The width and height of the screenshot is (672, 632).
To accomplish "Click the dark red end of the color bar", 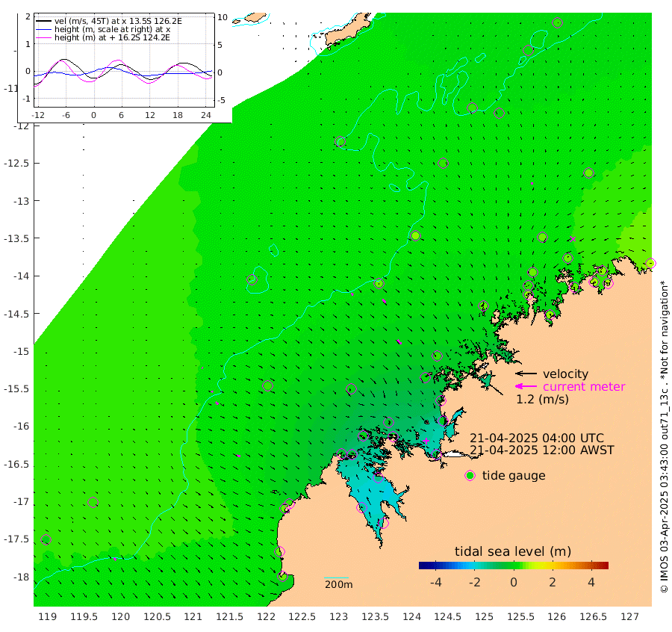I will (x=605, y=566).
